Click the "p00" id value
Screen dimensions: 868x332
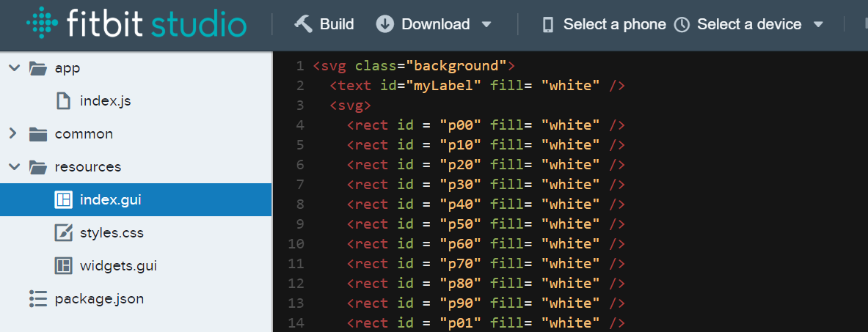(x=461, y=125)
